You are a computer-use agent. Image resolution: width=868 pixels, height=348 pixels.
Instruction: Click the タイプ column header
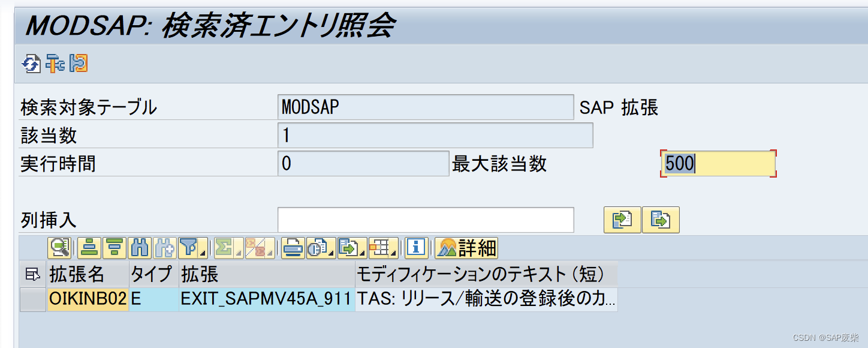click(154, 275)
